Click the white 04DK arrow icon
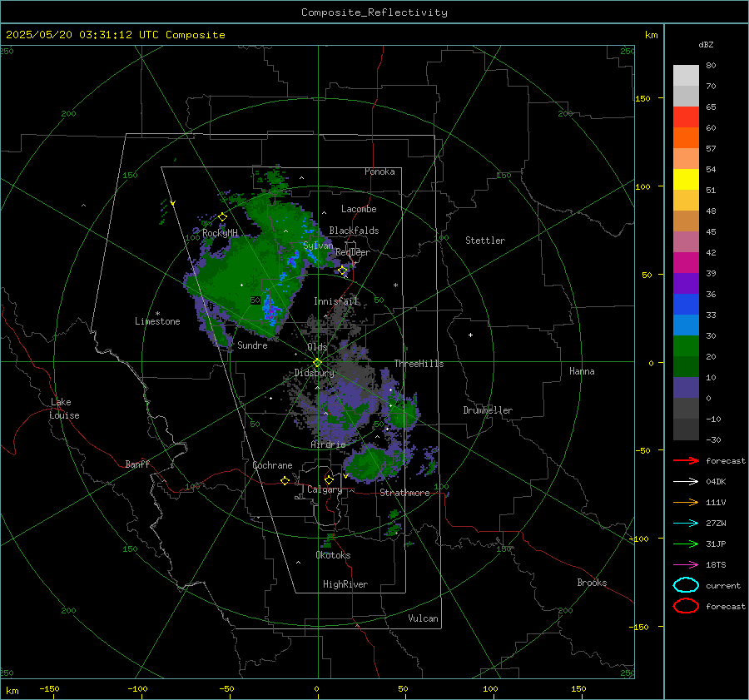Viewport: 749px width, 700px height. tap(686, 481)
